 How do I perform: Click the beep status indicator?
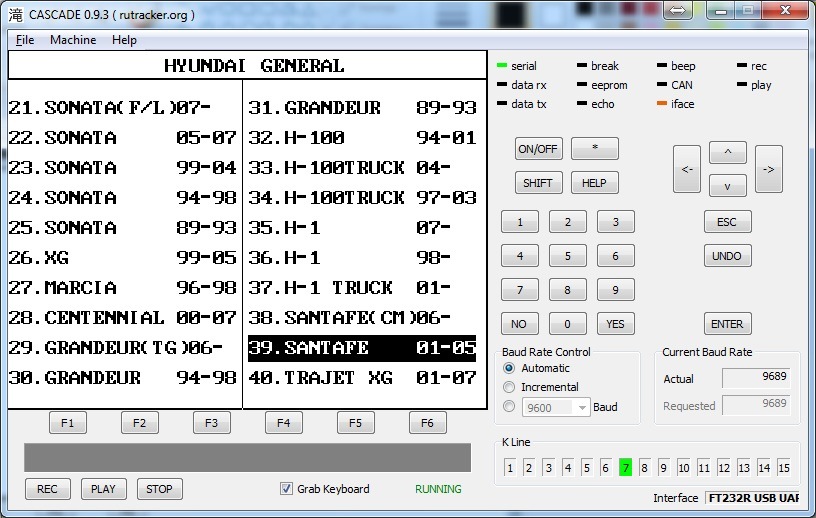[x=662, y=66]
